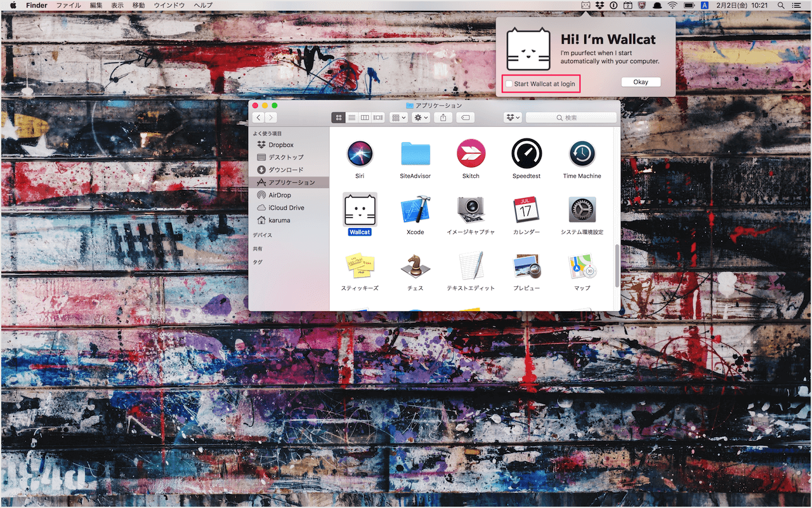
Task: Click the Finder vertical scrollbar
Action: pos(617,267)
